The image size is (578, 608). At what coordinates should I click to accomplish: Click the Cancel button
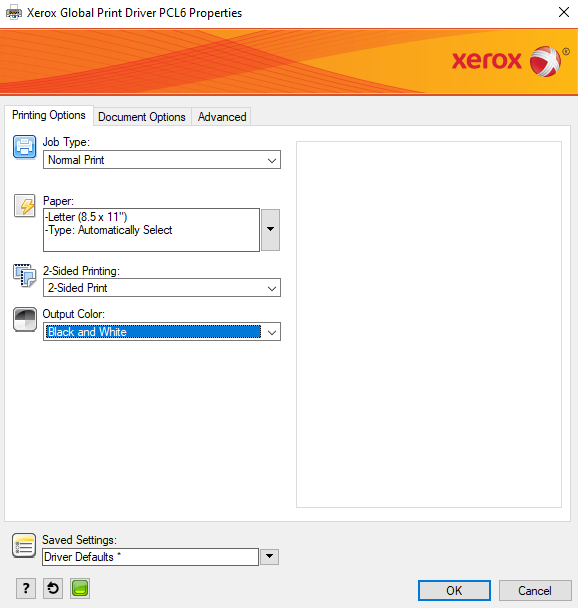click(x=535, y=591)
